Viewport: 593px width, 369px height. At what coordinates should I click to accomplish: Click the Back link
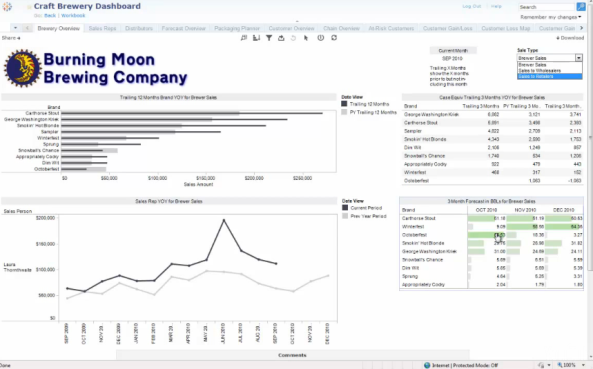(x=50, y=16)
